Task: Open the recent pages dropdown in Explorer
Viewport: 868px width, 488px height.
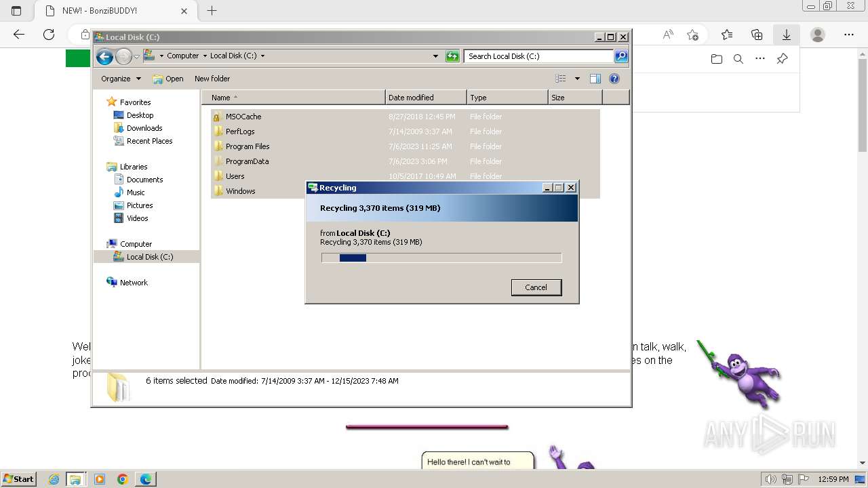Action: click(x=136, y=57)
